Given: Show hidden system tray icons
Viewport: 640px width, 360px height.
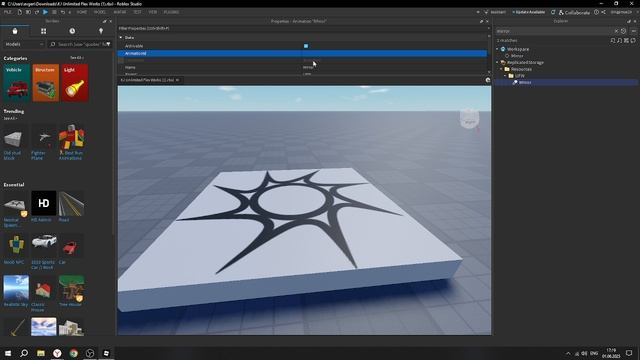Looking at the screenshot, I should [x=568, y=353].
